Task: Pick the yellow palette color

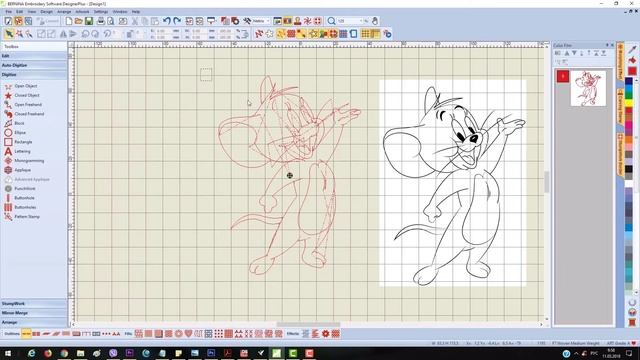Action: (629, 104)
